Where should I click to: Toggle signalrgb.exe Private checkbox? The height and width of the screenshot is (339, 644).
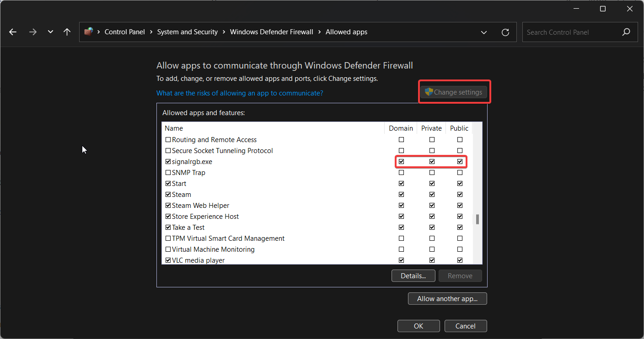coord(432,162)
